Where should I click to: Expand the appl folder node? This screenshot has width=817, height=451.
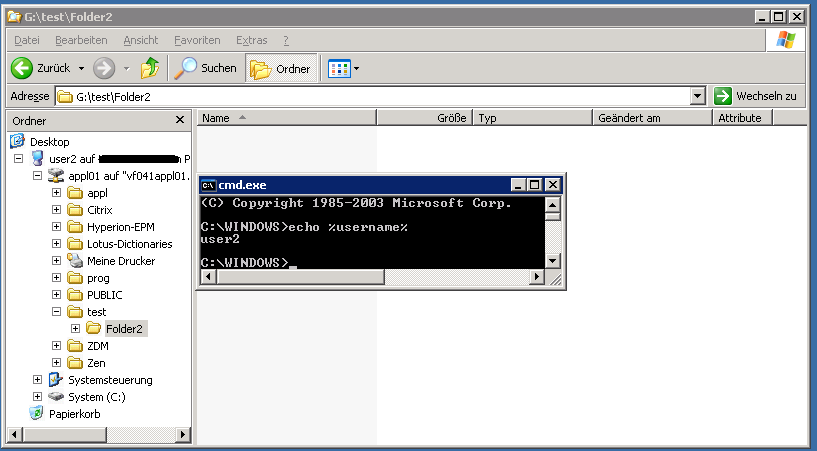(56, 193)
